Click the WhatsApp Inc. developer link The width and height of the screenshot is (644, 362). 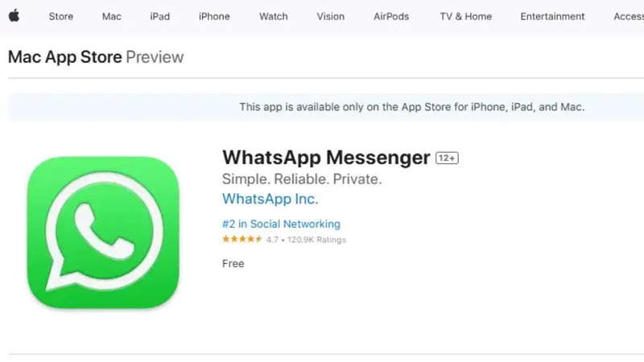tap(270, 199)
